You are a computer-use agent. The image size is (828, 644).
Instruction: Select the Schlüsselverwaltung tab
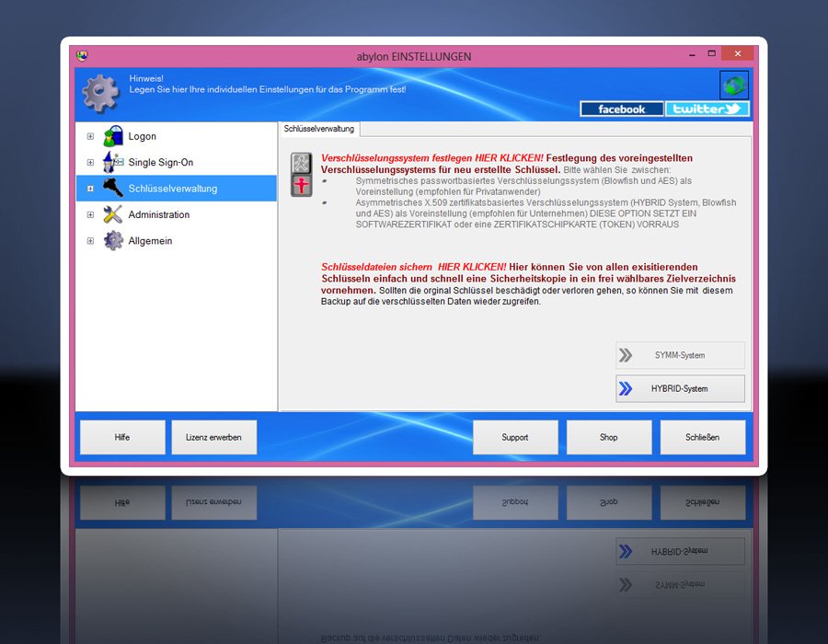coord(319,129)
